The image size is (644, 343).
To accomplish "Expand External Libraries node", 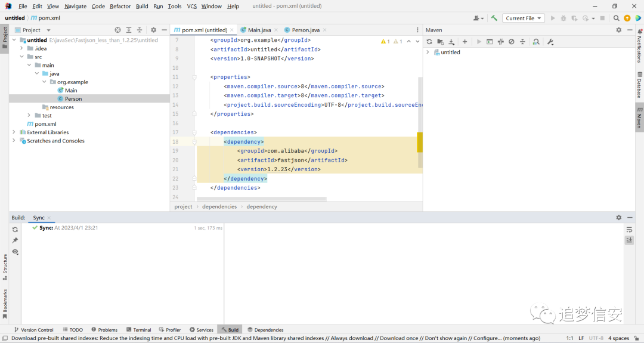I will pos(14,132).
